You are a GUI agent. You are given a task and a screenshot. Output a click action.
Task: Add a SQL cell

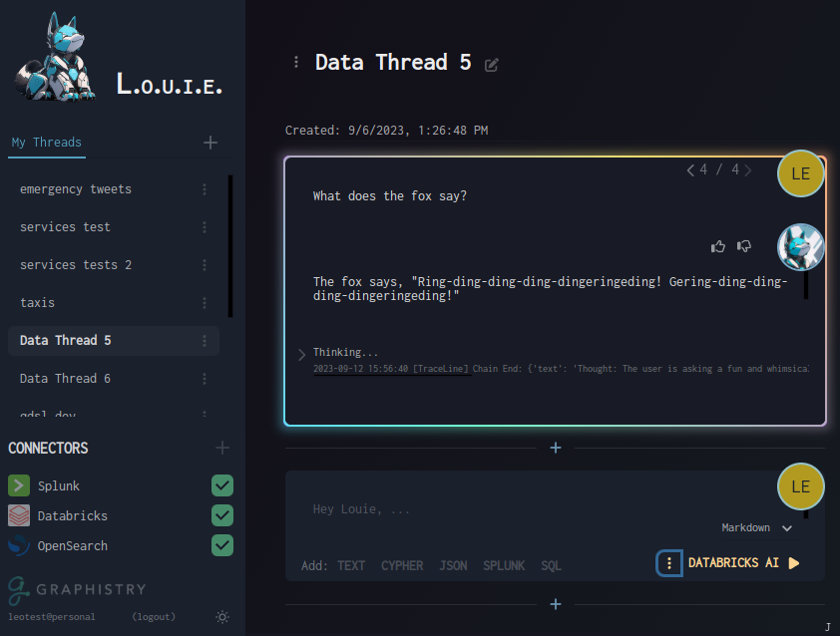click(551, 566)
